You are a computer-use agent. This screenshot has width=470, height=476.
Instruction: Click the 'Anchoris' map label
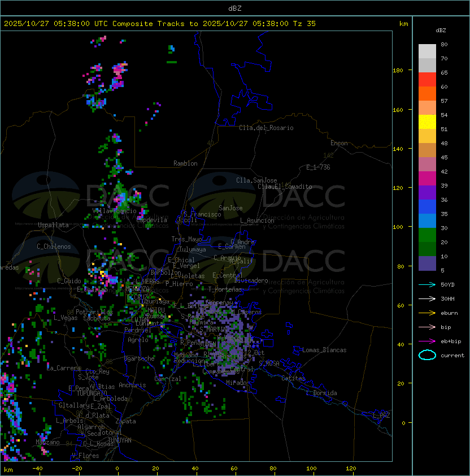pos(132,385)
